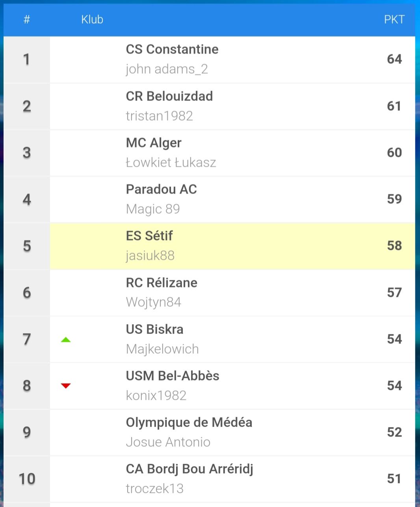Screen dimensions: 420x507
Task: Open manager profile tristan1982
Action: click(x=160, y=116)
